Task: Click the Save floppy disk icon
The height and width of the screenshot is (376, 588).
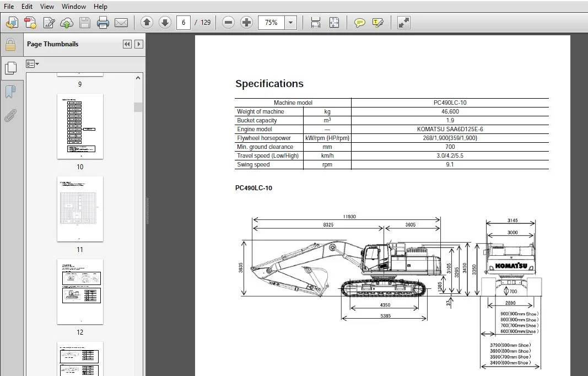Action: coord(85,23)
